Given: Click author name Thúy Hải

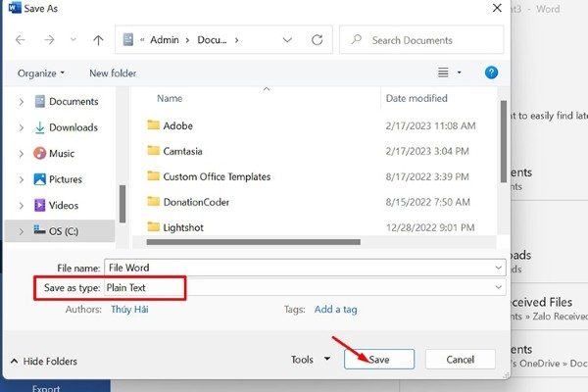Looking at the screenshot, I should (129, 310).
